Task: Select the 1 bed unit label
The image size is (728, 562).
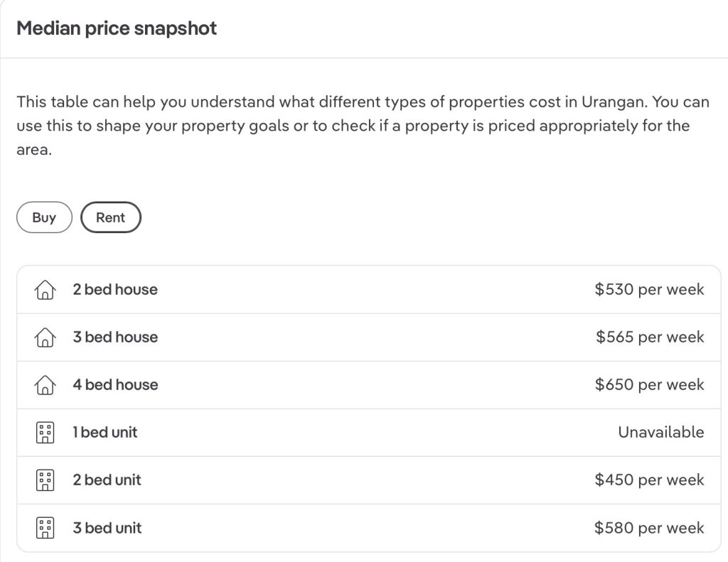Action: coord(105,433)
